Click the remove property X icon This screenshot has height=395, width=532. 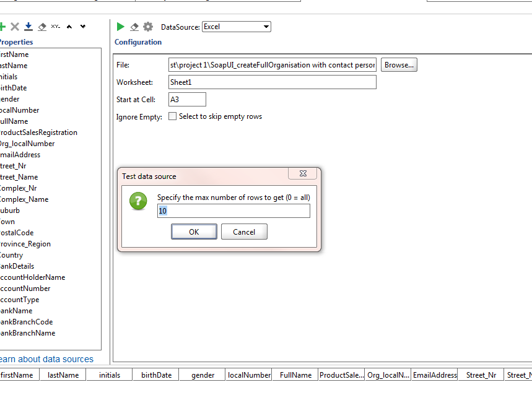pos(15,27)
